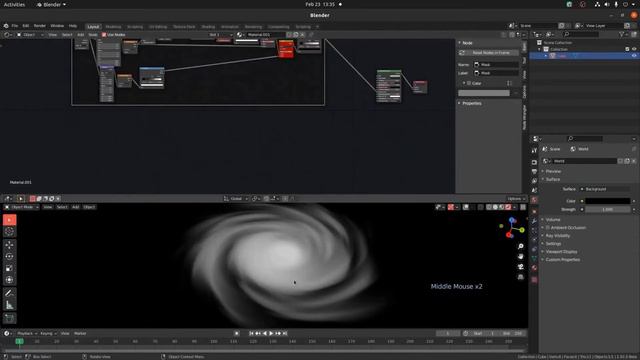Open the Object properties tab icon
The height and width of the screenshot is (360, 640).
point(534,212)
